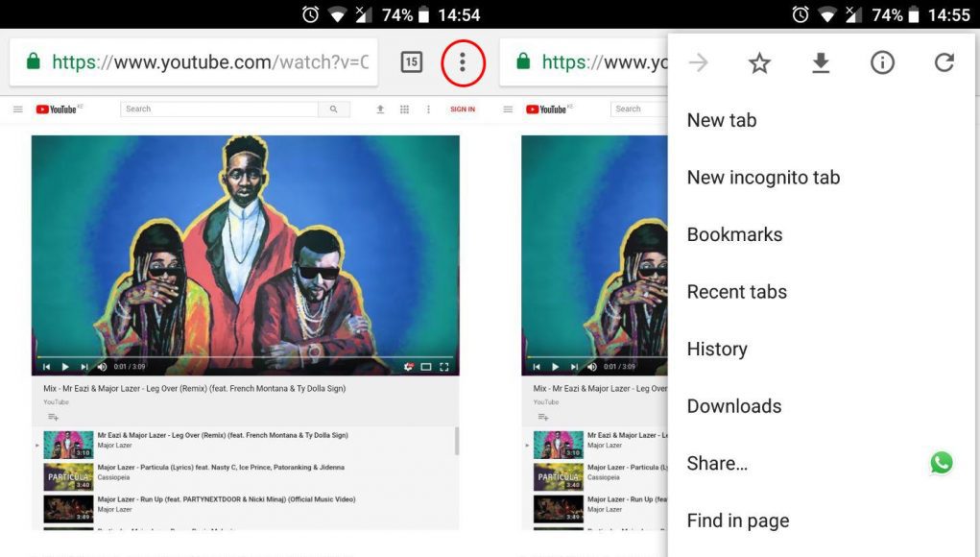
Task: Click the save playlist icon in right screen
Action: [x=543, y=417]
